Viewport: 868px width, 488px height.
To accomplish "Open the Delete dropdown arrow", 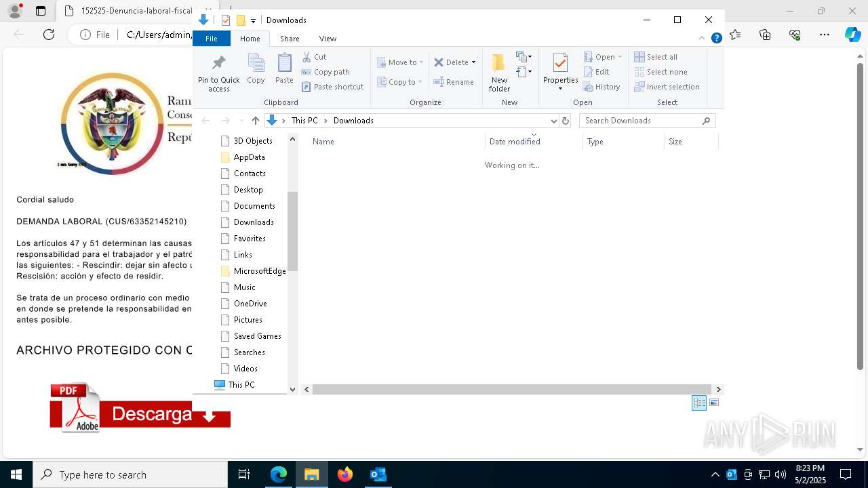I will [473, 62].
